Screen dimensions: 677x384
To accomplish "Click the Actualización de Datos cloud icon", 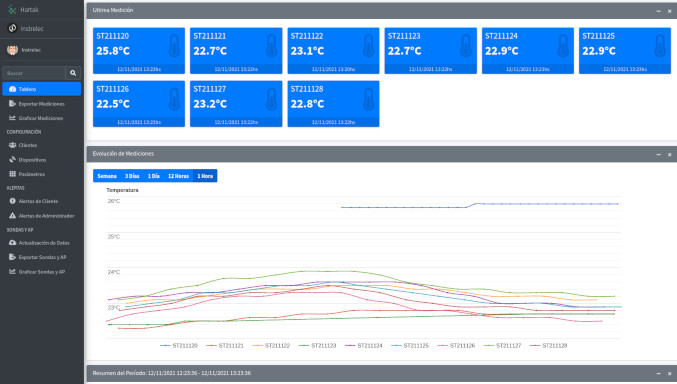I will coord(13,243).
